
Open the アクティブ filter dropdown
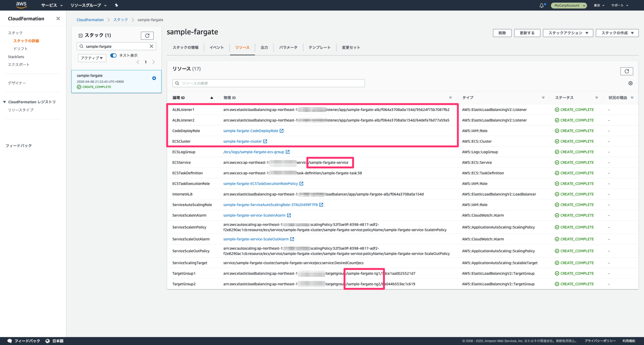click(x=92, y=58)
